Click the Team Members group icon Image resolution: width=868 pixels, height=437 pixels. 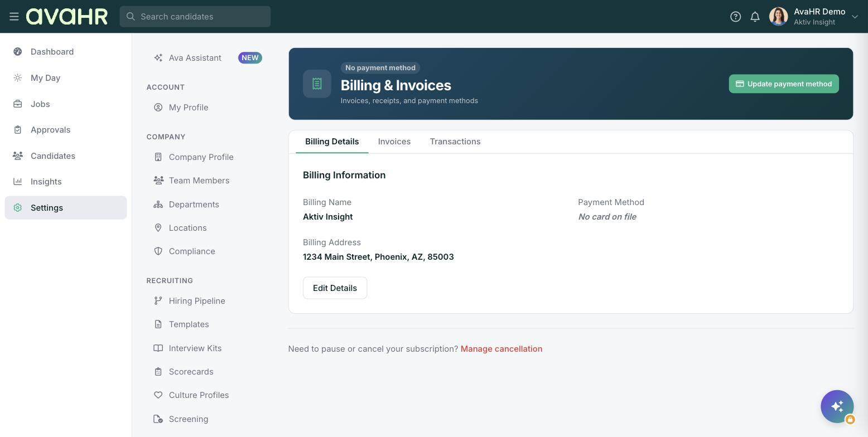158,181
